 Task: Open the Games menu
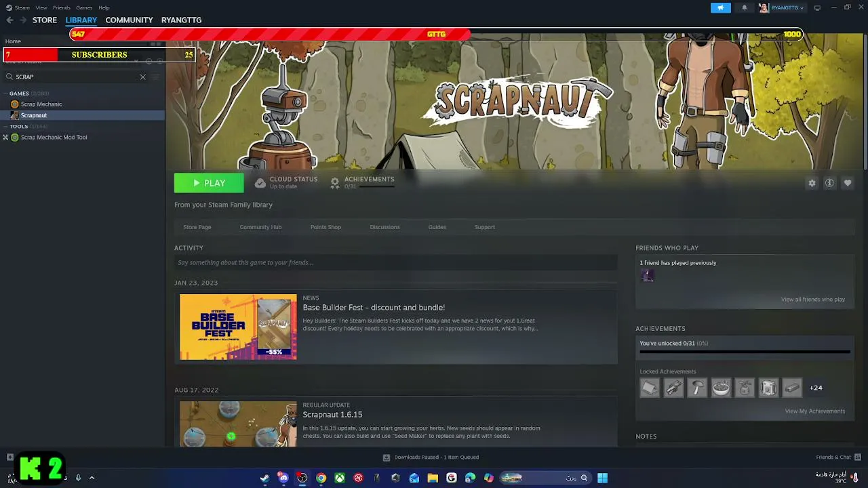[84, 7]
